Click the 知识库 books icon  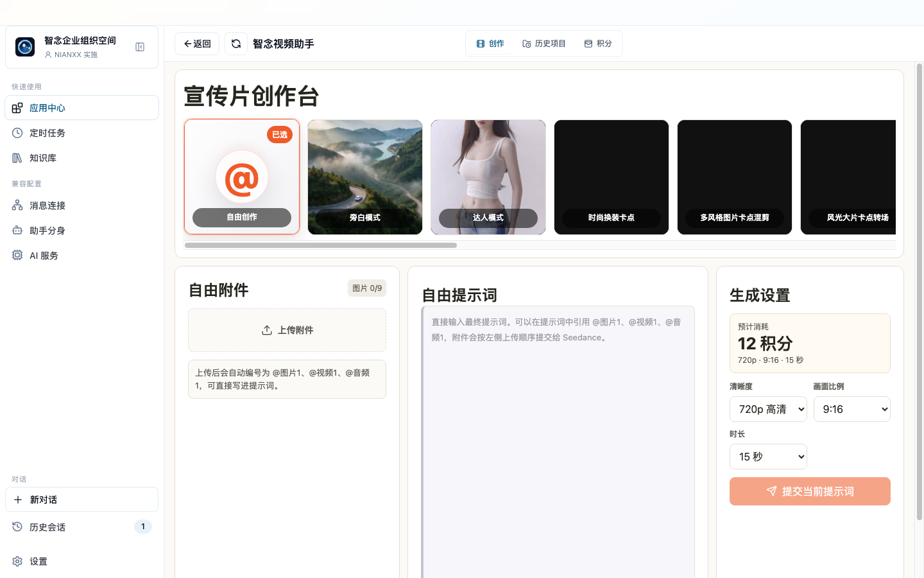(x=17, y=158)
